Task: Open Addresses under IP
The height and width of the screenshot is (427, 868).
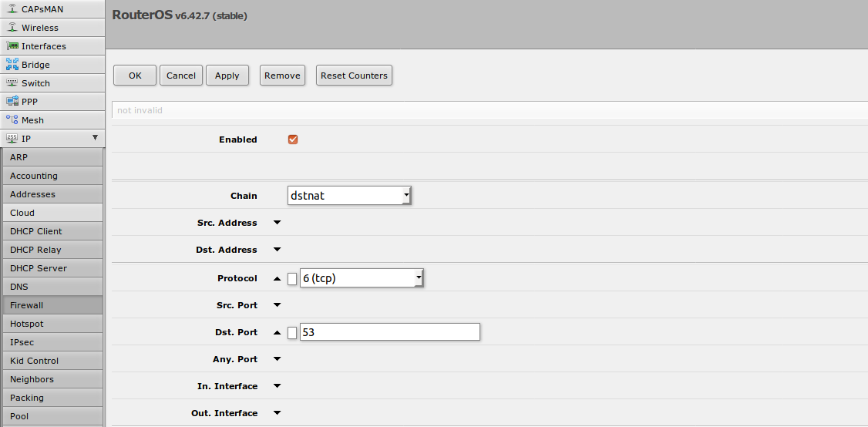Action: [x=52, y=194]
